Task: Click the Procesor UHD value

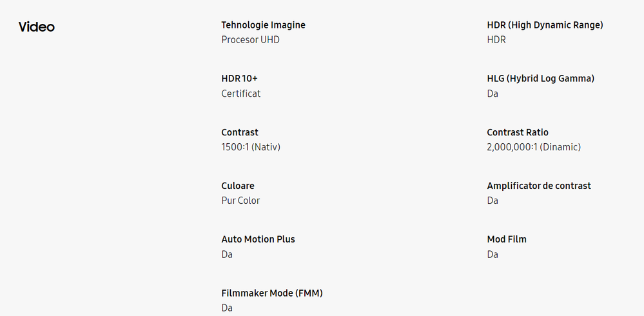Action: point(251,40)
